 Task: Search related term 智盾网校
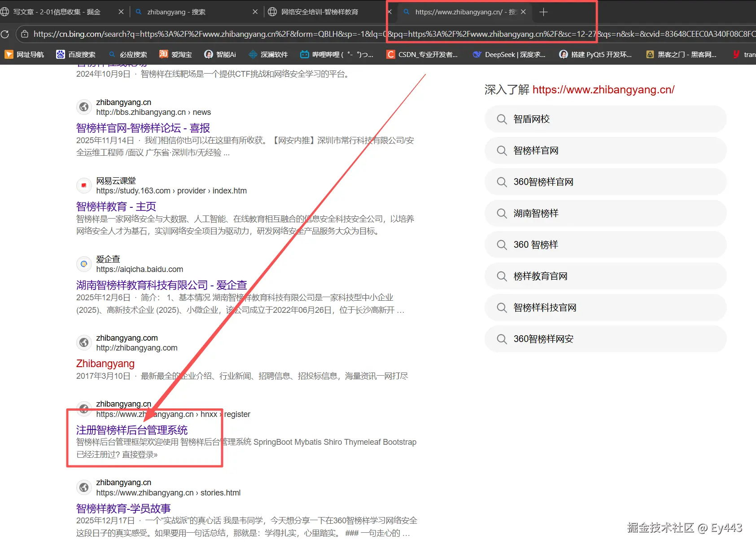(x=606, y=119)
